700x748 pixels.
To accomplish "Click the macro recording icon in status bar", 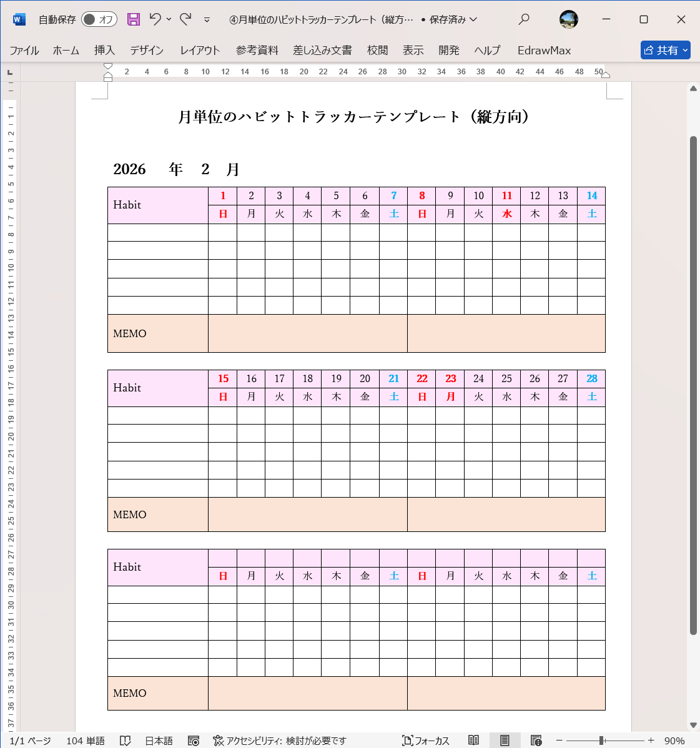I will (194, 741).
